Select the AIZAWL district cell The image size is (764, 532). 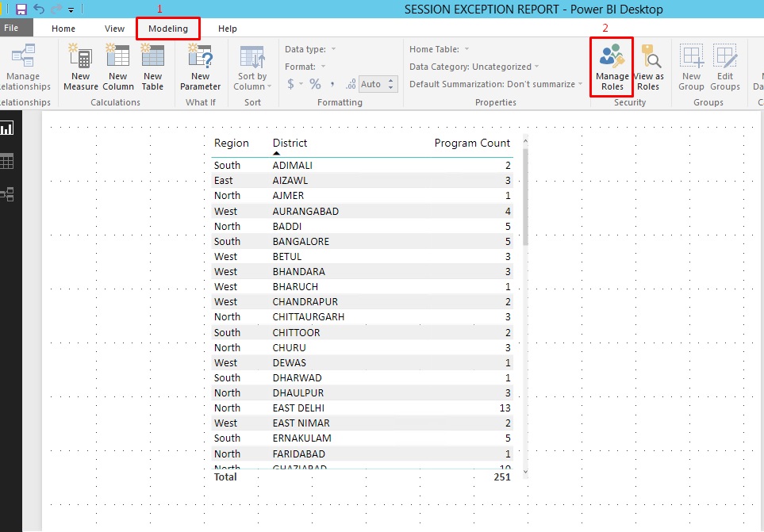point(290,181)
